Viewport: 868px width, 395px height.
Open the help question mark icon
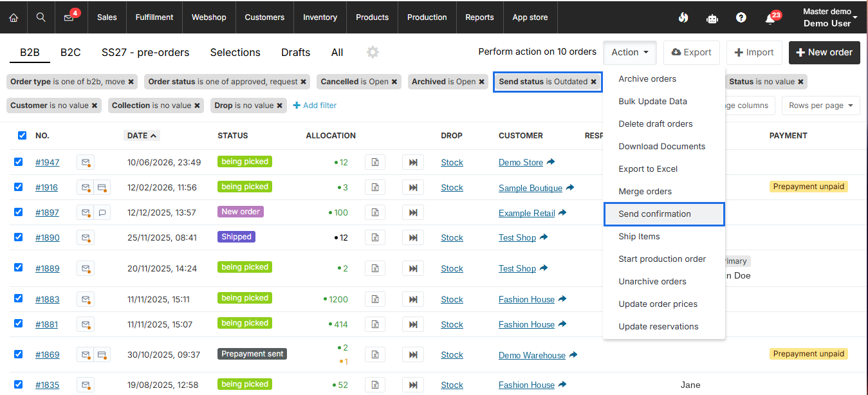pyautogui.click(x=741, y=18)
